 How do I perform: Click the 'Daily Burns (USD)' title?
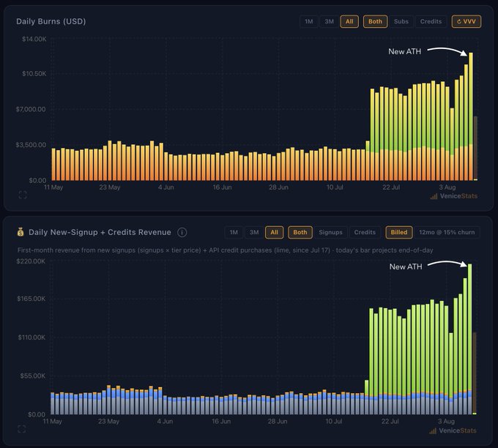[51, 21]
